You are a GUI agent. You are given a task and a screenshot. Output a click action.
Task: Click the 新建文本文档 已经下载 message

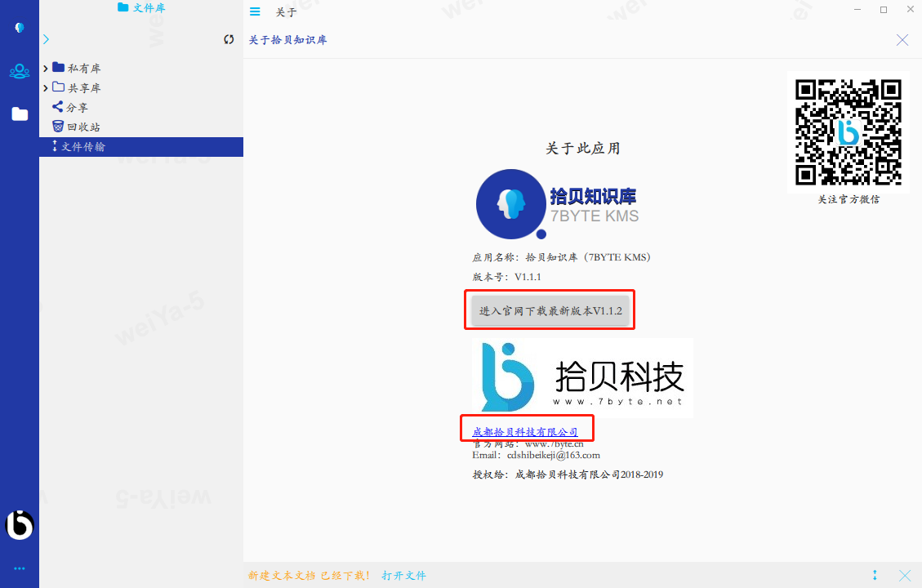point(309,576)
